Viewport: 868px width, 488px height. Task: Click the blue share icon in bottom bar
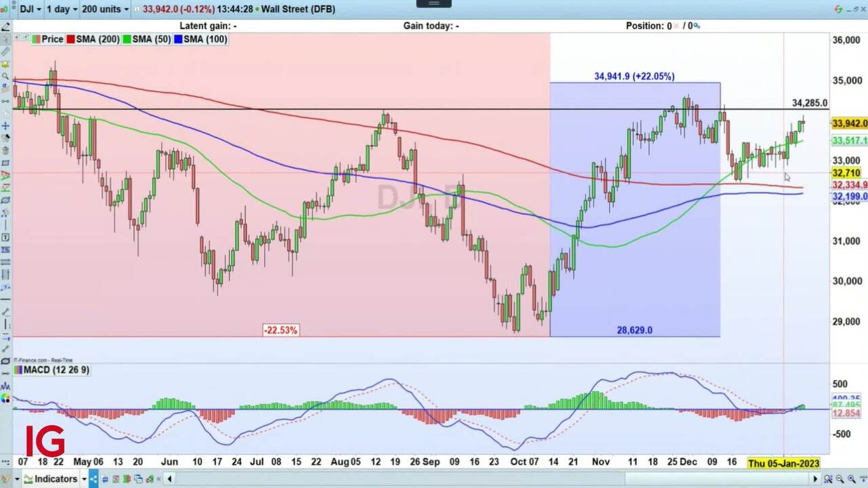tap(94, 479)
